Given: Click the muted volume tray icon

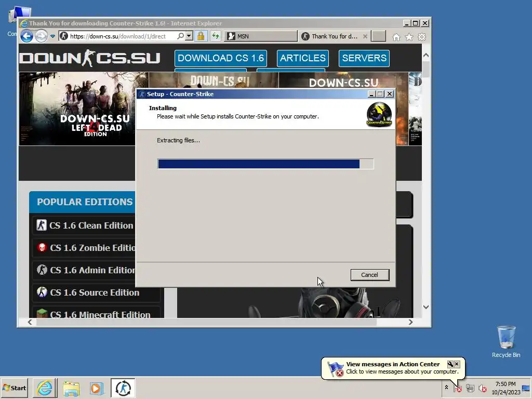Looking at the screenshot, I should point(482,388).
